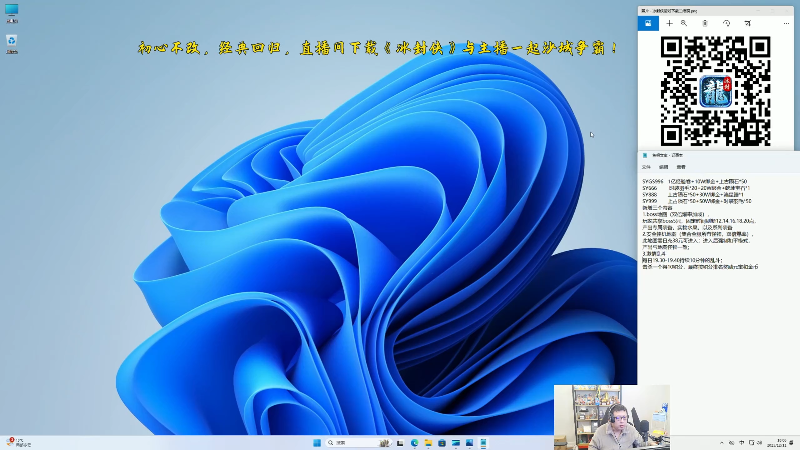This screenshot has height=450, width=800.
Task: Click the Notepad line starting SY999
Action: pos(697,201)
